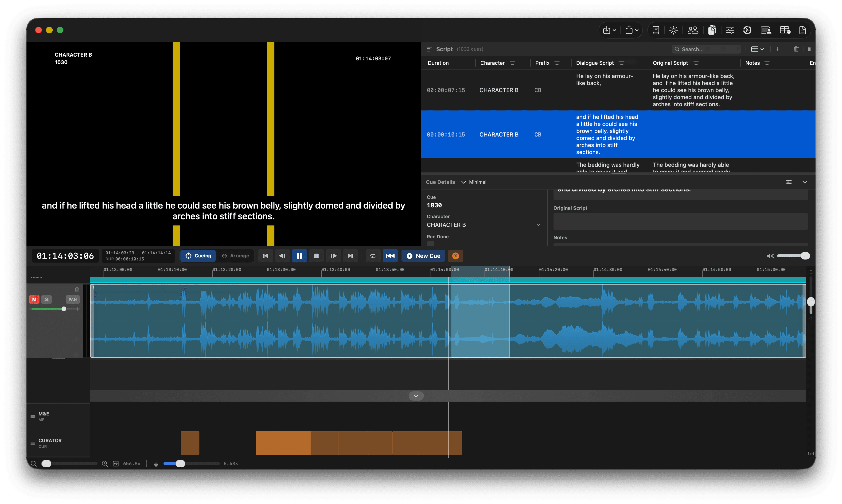Open the Minimal cue details layout dropdown
This screenshot has width=842, height=504.
474,182
